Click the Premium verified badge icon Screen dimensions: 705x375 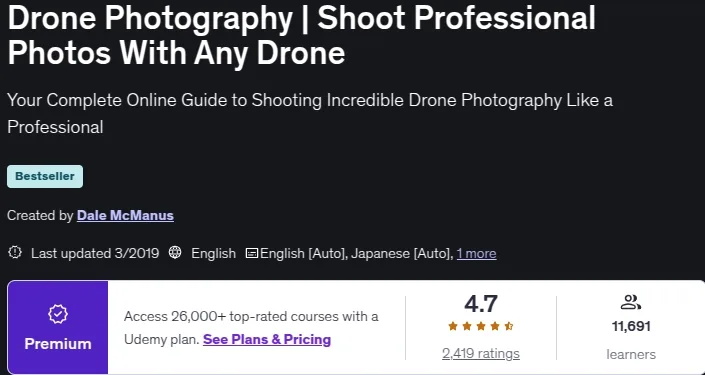click(58, 314)
